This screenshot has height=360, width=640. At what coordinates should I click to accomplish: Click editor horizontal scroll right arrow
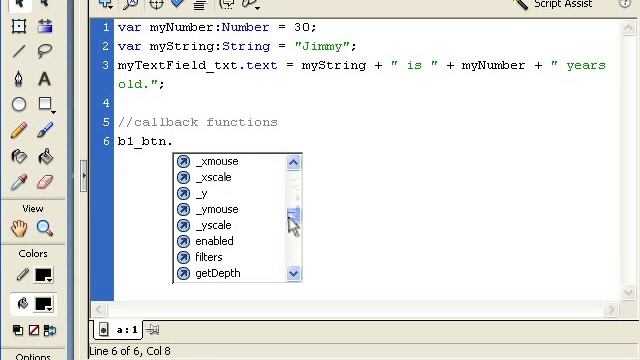pos(611,310)
